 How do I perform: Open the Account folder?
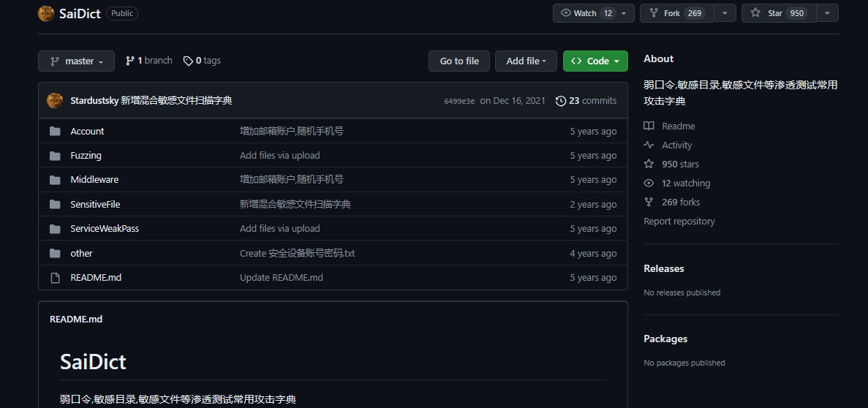pyautogui.click(x=88, y=131)
